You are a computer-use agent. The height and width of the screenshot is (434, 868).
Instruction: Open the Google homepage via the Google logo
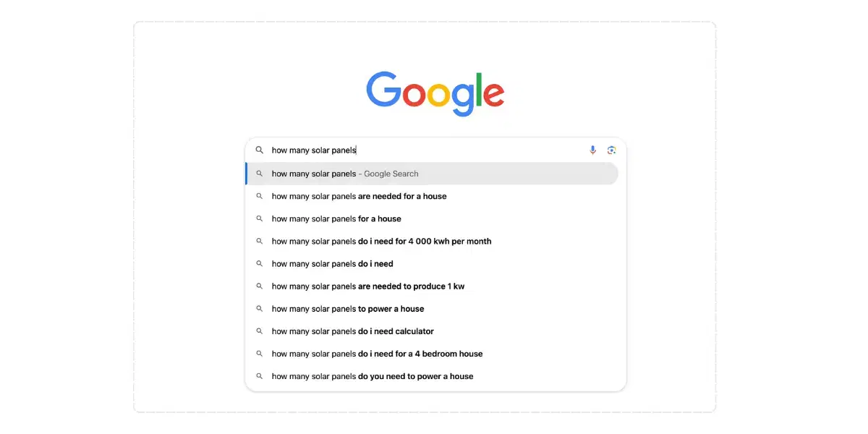(x=434, y=93)
